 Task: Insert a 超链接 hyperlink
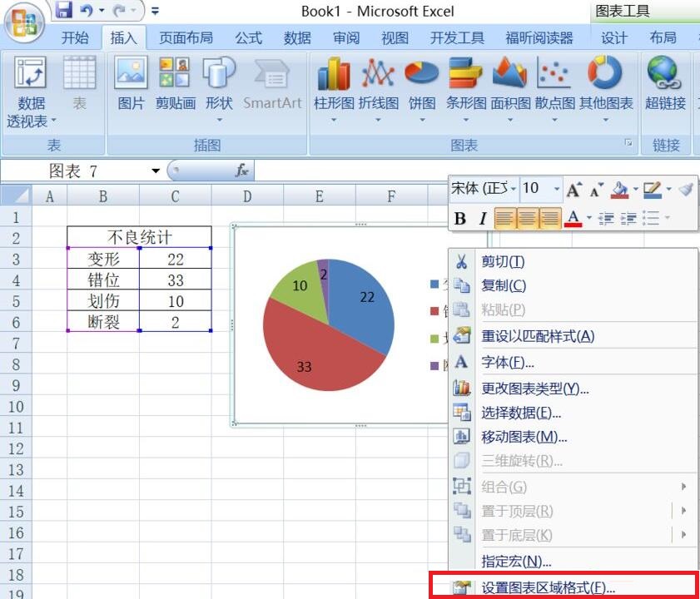pos(665,84)
